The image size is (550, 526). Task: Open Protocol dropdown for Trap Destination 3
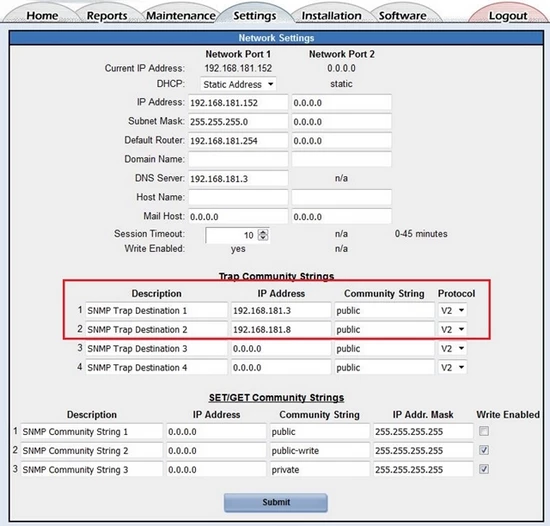(452, 348)
